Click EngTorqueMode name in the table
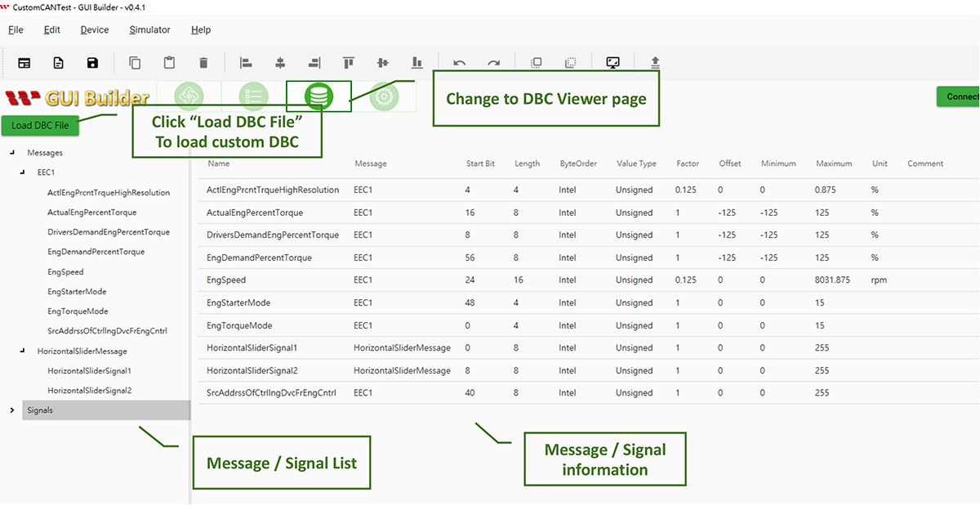 (x=240, y=325)
